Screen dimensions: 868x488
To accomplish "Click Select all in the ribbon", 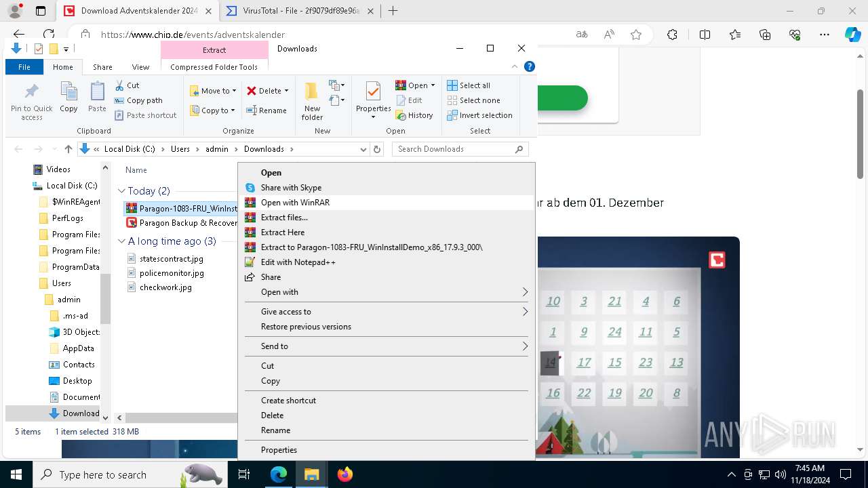I will [x=469, y=85].
